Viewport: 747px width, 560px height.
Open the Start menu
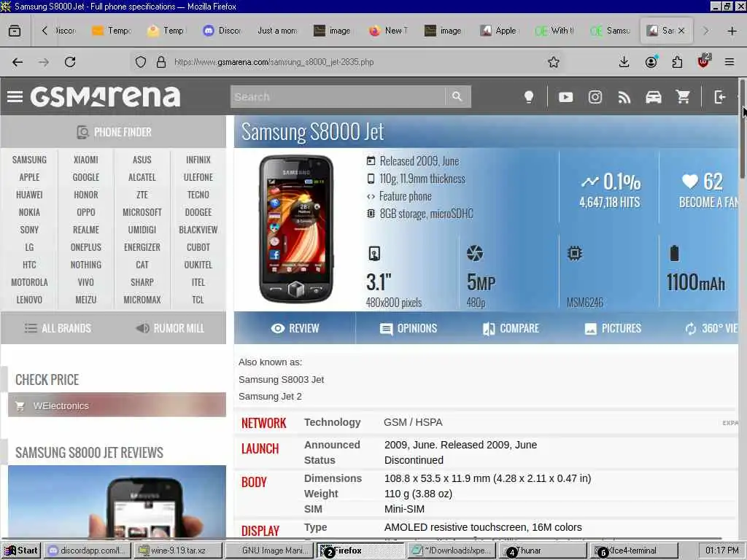(21, 551)
